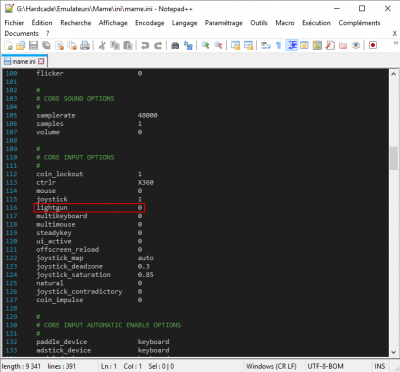Expand hidden toolbar items chevron
Screen dimensions: 400x372
pos(395,43)
